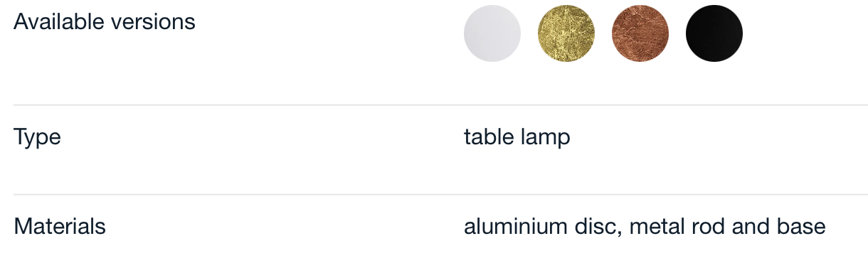Click the "Materials" row label
868x263 pixels.
click(x=60, y=227)
